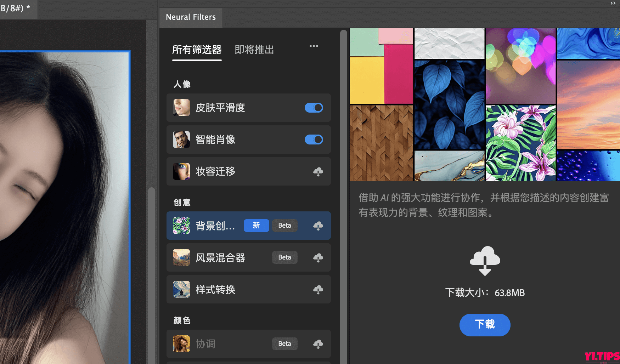Click the 皮肤平滑度 filter thumbnail icon
The image size is (620, 364).
[x=181, y=108]
